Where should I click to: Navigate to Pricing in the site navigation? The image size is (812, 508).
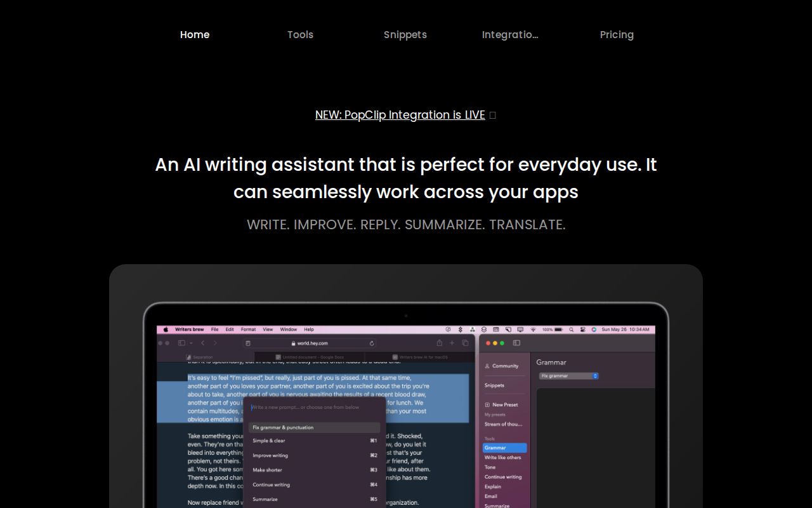pyautogui.click(x=617, y=35)
